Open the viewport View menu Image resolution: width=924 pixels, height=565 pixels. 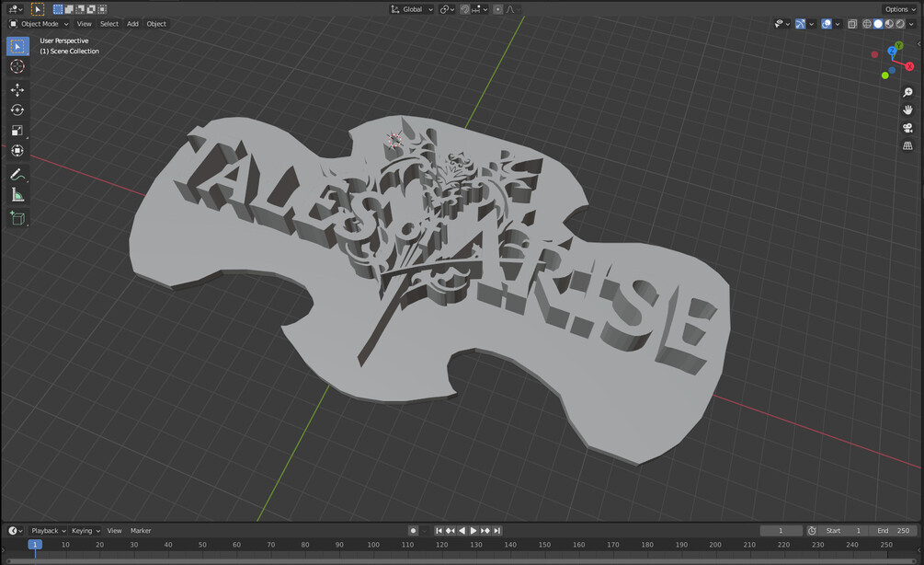point(85,24)
